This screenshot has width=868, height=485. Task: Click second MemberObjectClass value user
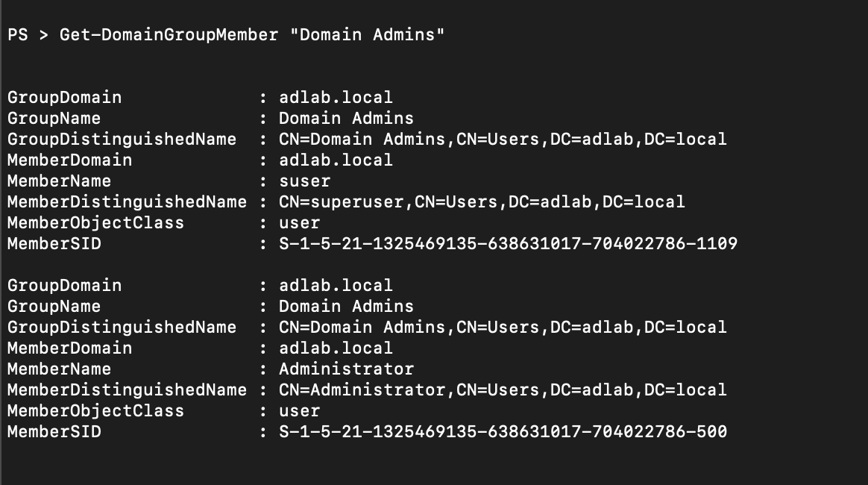[300, 411]
